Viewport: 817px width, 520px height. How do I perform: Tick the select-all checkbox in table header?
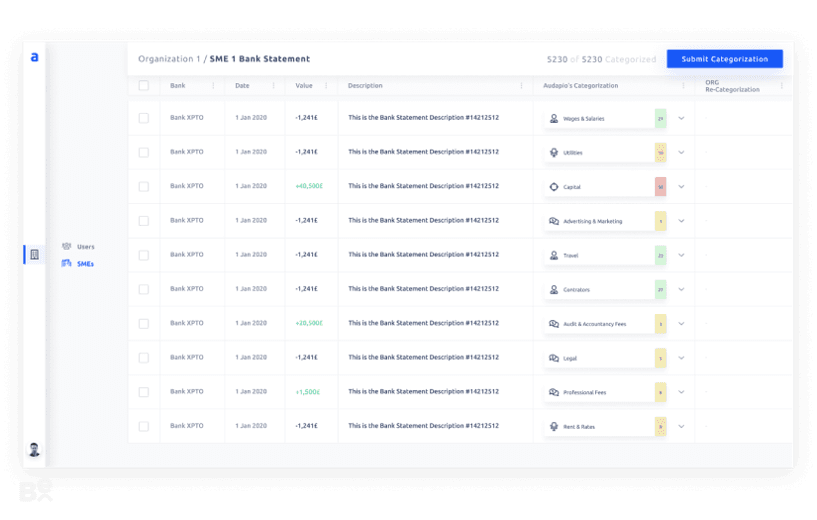coord(144,85)
